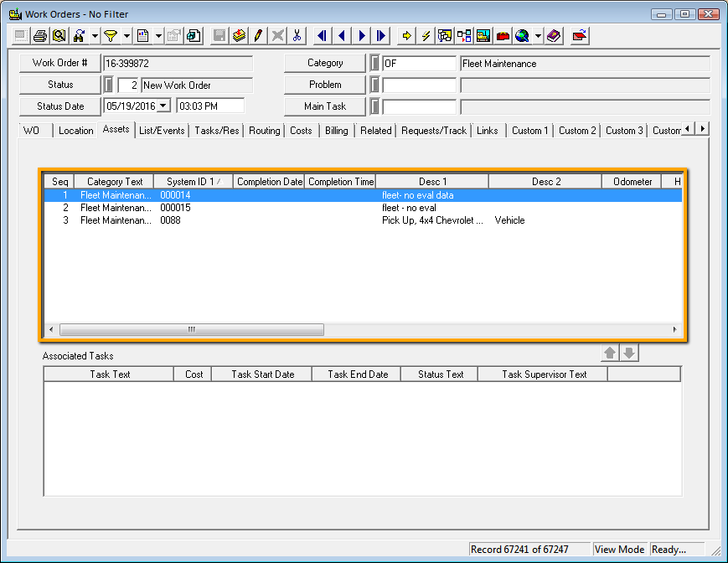This screenshot has width=728, height=563.
Task: Click the Category label button
Action: point(325,63)
